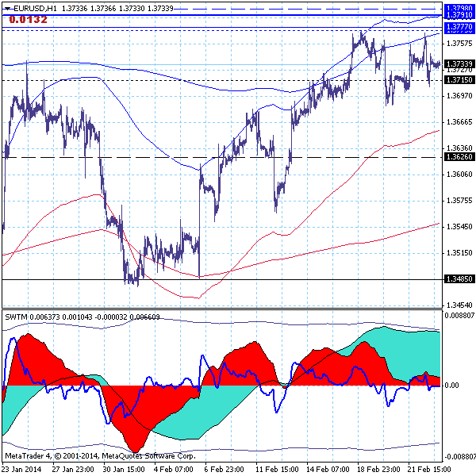Select the SWTM value 0.006373
Image resolution: width=476 pixels, height=476 pixels.
(44, 317)
